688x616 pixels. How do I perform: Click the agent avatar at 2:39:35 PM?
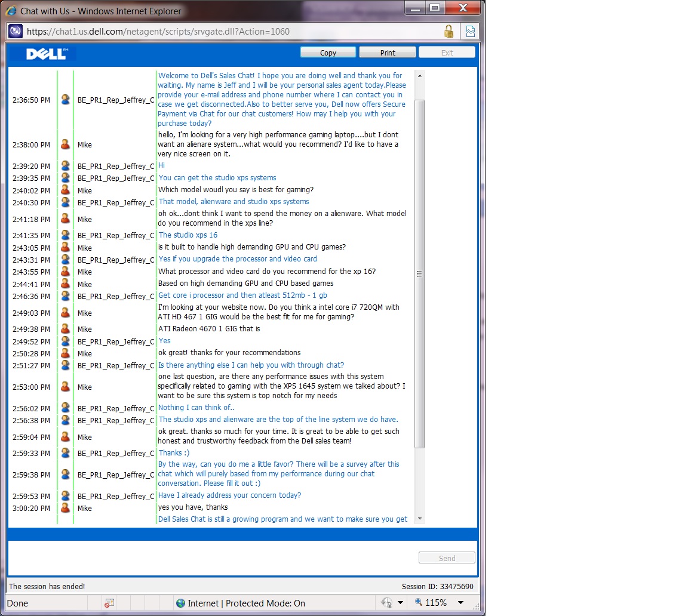[x=65, y=177]
